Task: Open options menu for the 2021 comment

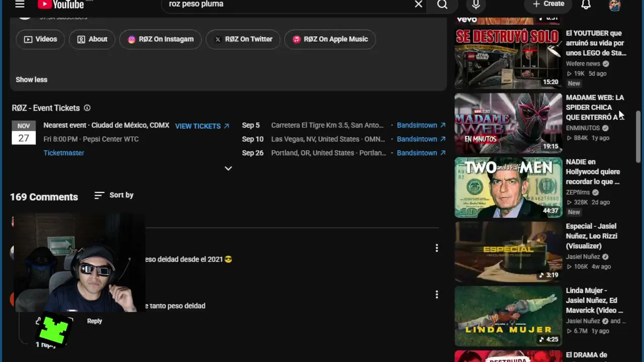Action: coord(437,248)
